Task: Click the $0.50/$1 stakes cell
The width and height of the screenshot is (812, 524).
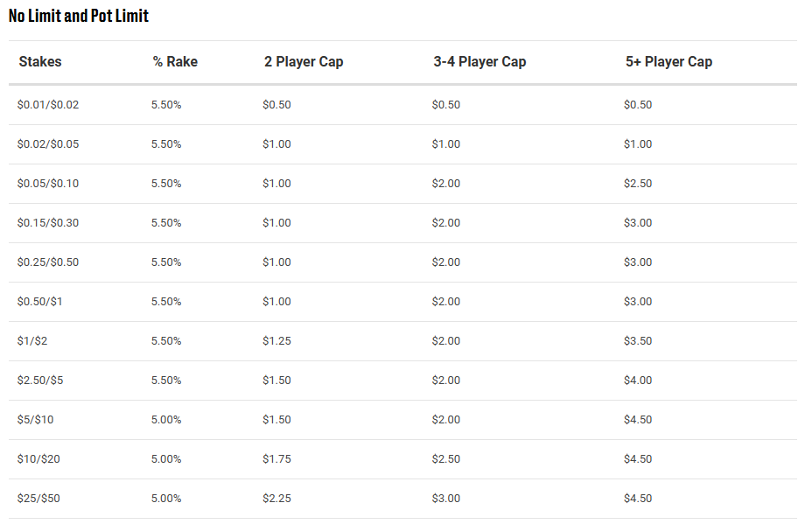Action: tap(39, 302)
